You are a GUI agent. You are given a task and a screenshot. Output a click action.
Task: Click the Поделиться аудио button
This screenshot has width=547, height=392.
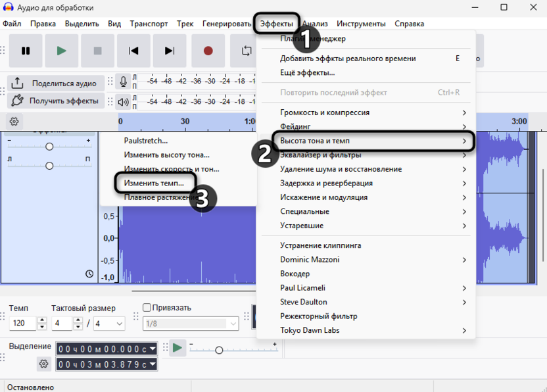click(x=56, y=84)
